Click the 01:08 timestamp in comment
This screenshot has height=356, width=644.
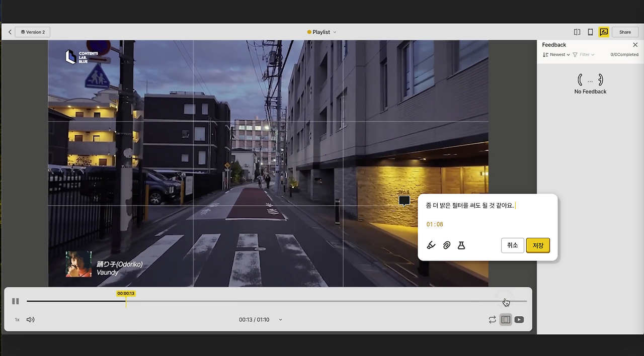coord(435,224)
